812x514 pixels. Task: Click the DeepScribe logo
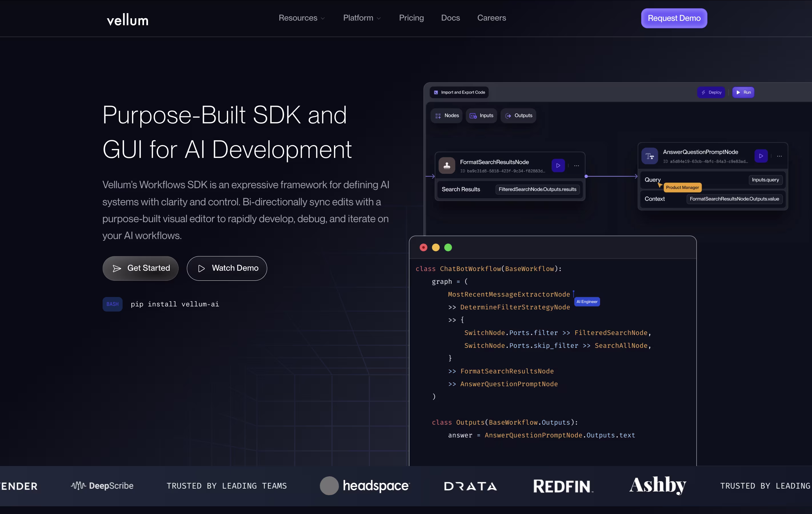pyautogui.click(x=102, y=486)
